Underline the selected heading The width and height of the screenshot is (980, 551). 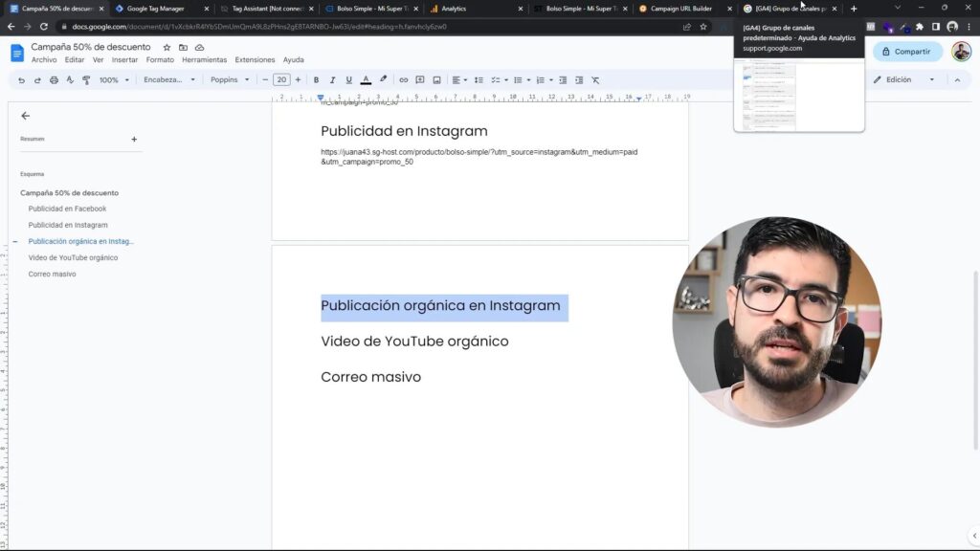click(348, 80)
